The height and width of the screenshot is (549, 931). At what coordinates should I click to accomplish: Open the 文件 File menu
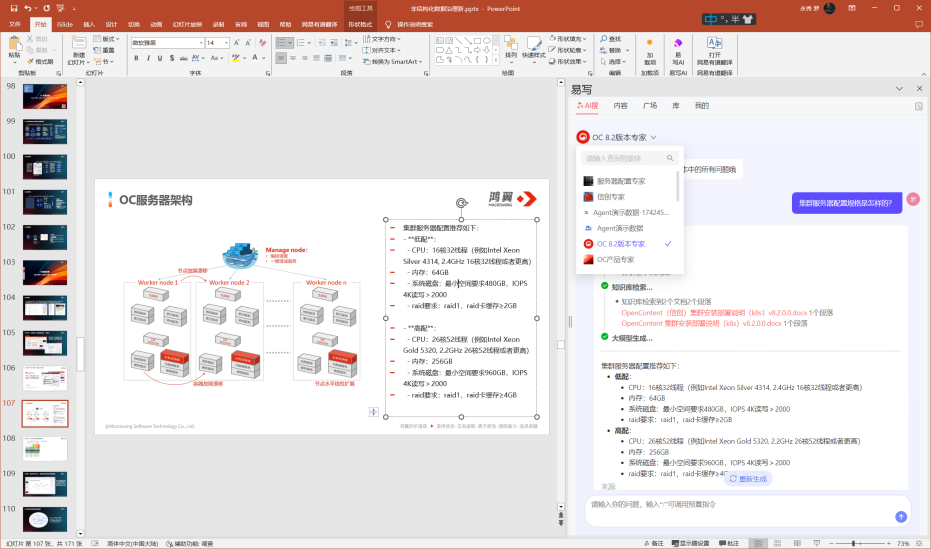click(15, 24)
